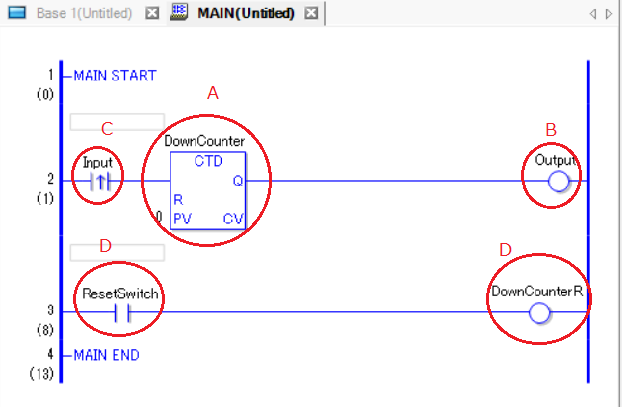Select the CTD function block
Screen dimensions: 622x407
pyautogui.click(x=208, y=190)
